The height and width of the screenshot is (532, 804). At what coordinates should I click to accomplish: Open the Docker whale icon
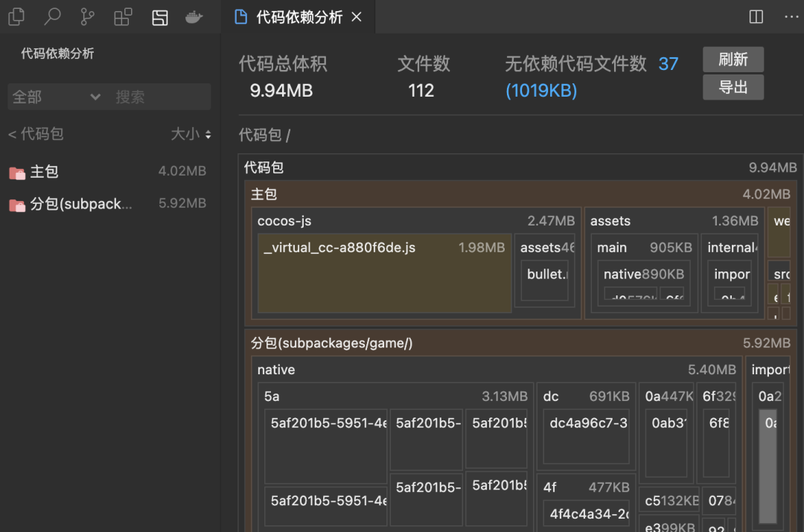point(194,17)
